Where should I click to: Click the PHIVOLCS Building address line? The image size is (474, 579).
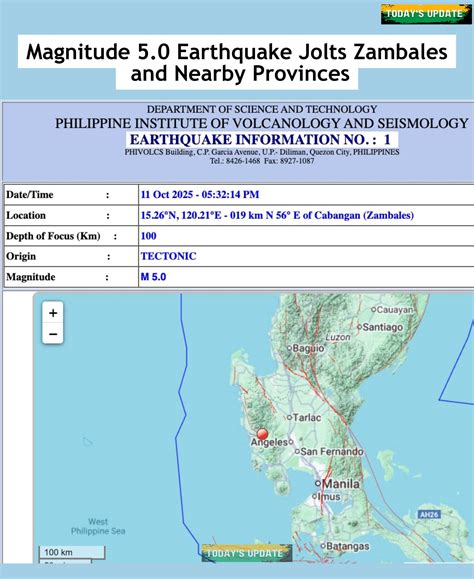click(262, 152)
